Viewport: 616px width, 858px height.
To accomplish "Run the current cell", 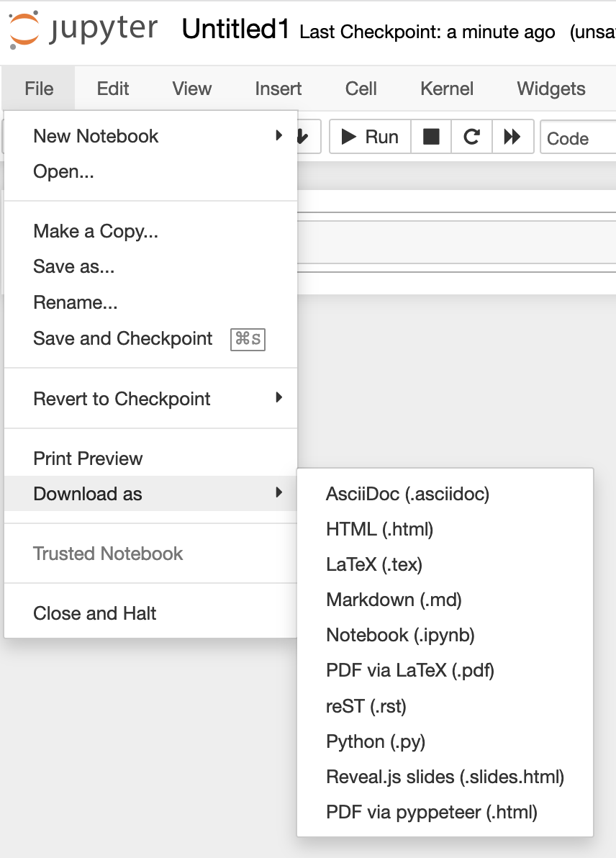I will [371, 136].
